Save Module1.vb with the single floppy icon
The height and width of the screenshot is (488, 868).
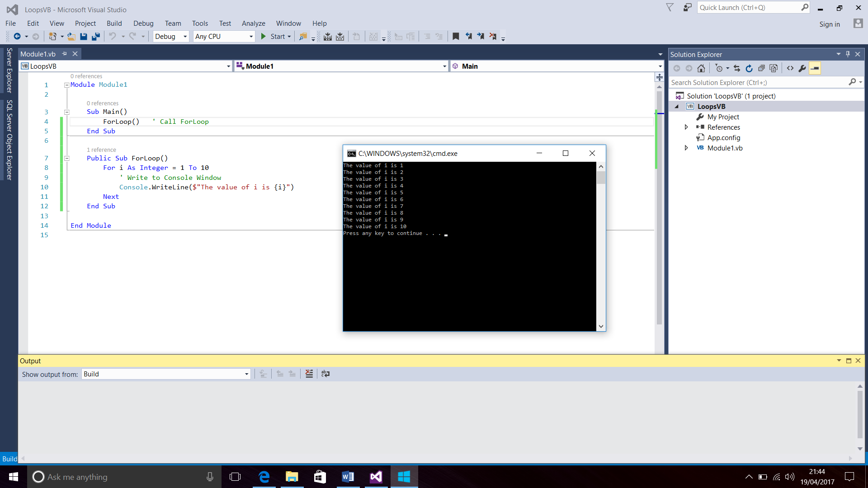84,37
